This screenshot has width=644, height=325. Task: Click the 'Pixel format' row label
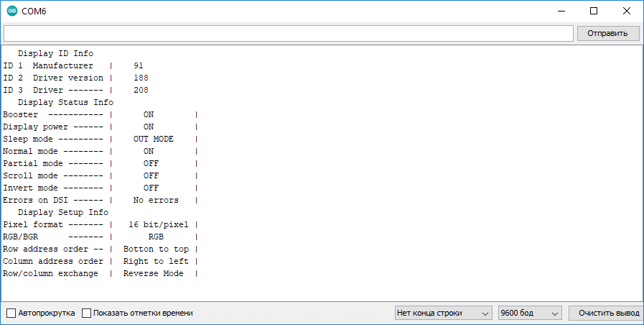pos(33,225)
